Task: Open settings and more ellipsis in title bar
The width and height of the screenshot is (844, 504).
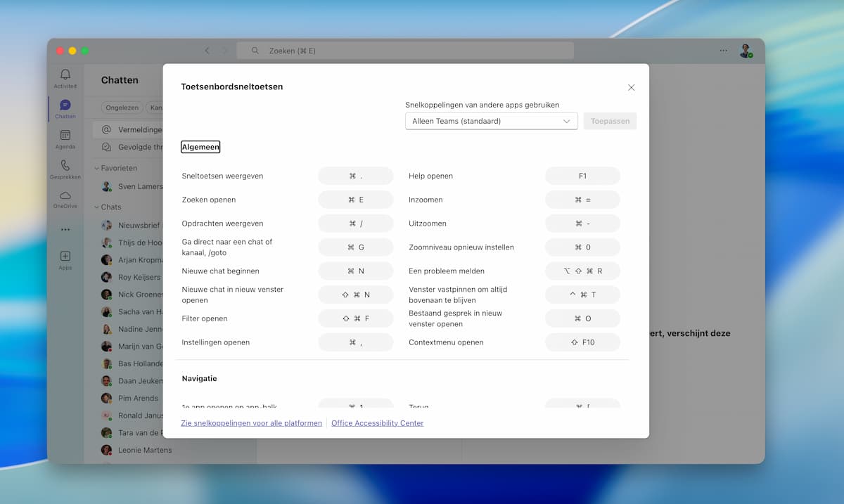Action: coord(724,51)
